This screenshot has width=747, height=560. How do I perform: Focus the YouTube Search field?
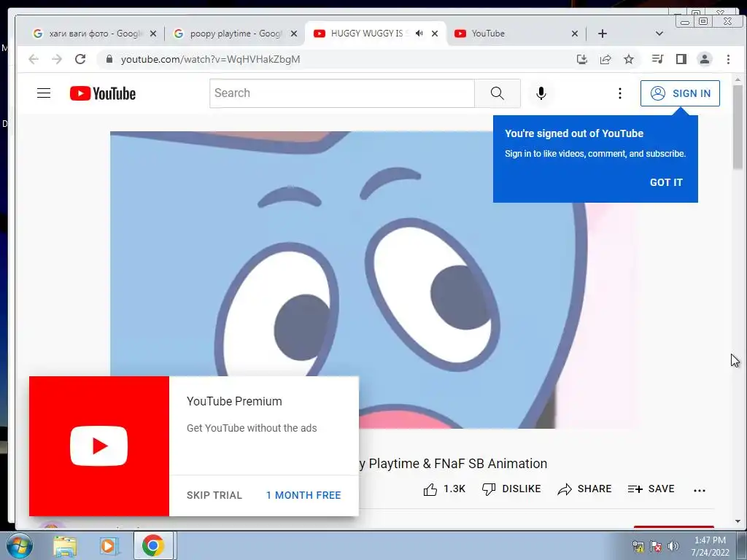click(x=342, y=93)
